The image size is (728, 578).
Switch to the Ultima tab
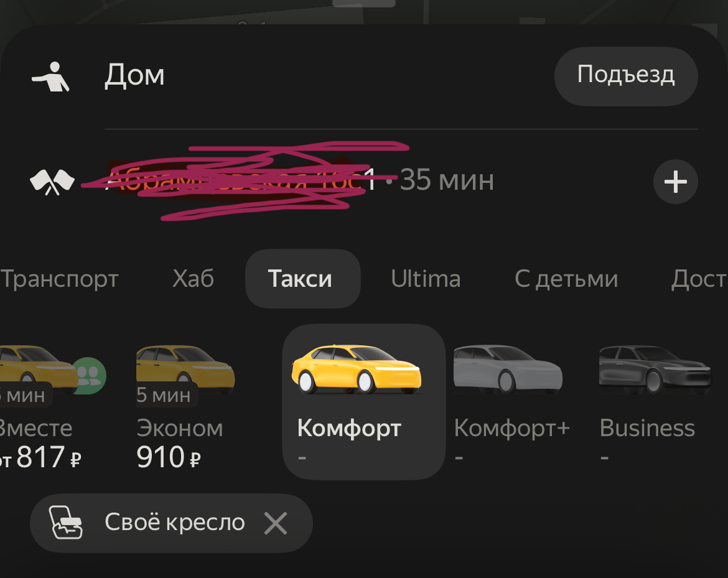pos(426,279)
